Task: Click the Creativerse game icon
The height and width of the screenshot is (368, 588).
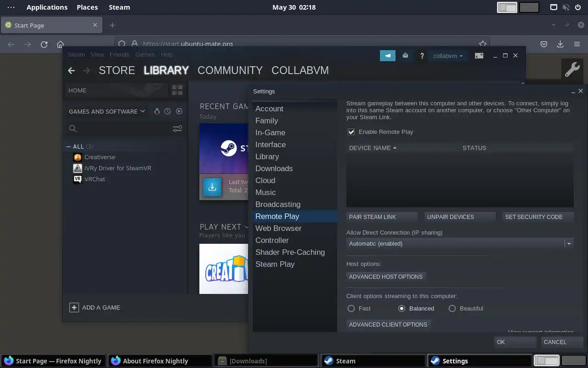Action: (x=78, y=157)
